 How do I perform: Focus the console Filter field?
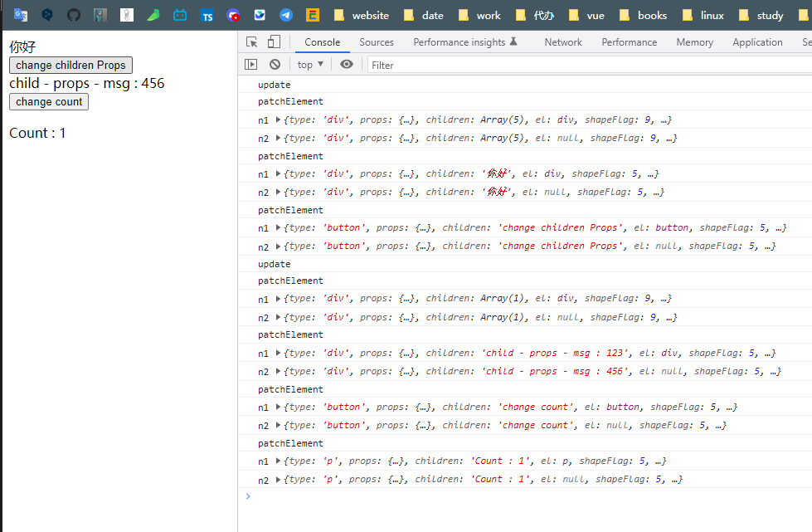pyautogui.click(x=590, y=66)
